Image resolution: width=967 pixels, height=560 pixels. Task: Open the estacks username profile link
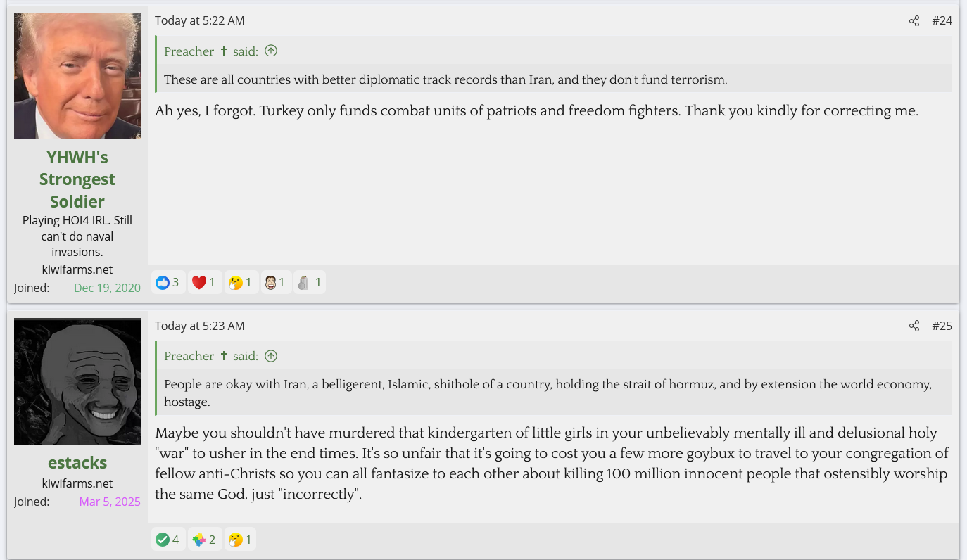point(77,462)
